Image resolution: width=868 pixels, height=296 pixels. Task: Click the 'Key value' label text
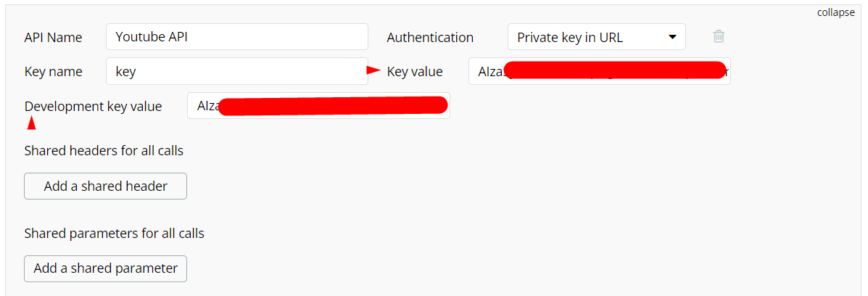[x=415, y=71]
